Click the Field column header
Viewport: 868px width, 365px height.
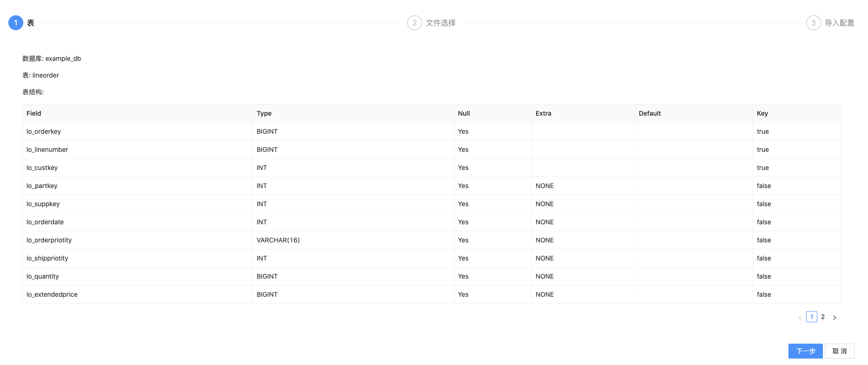(x=138, y=113)
